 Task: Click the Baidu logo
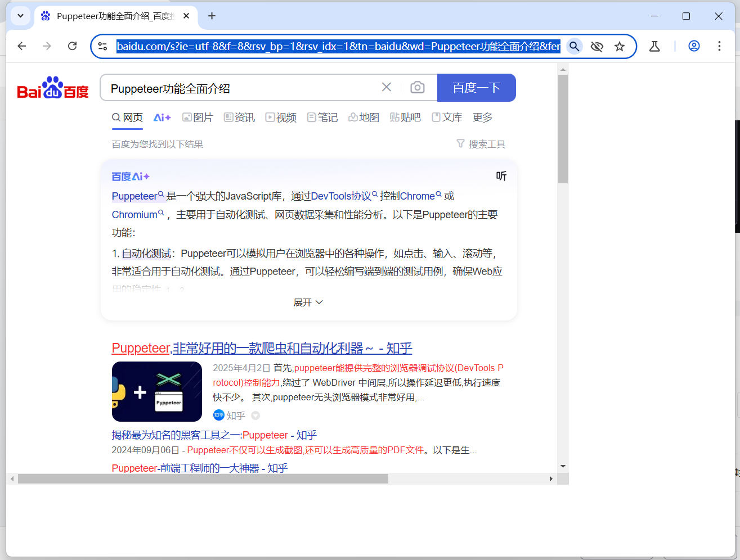pos(53,88)
